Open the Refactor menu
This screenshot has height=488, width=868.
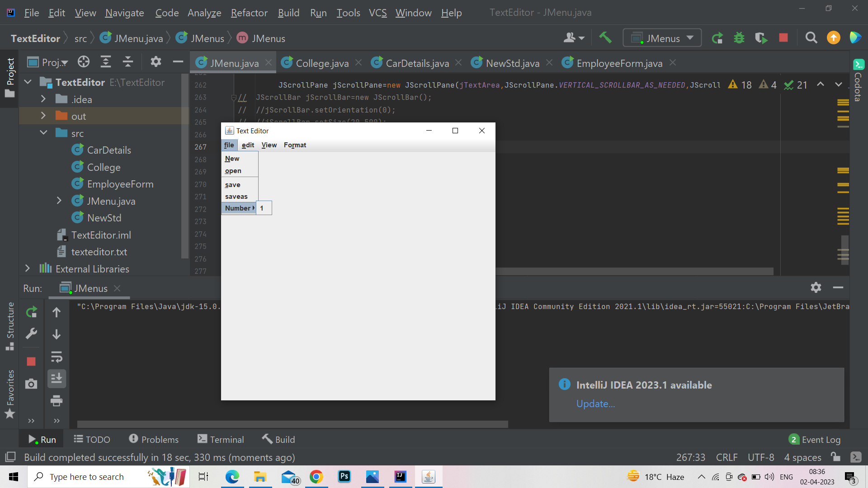point(249,13)
